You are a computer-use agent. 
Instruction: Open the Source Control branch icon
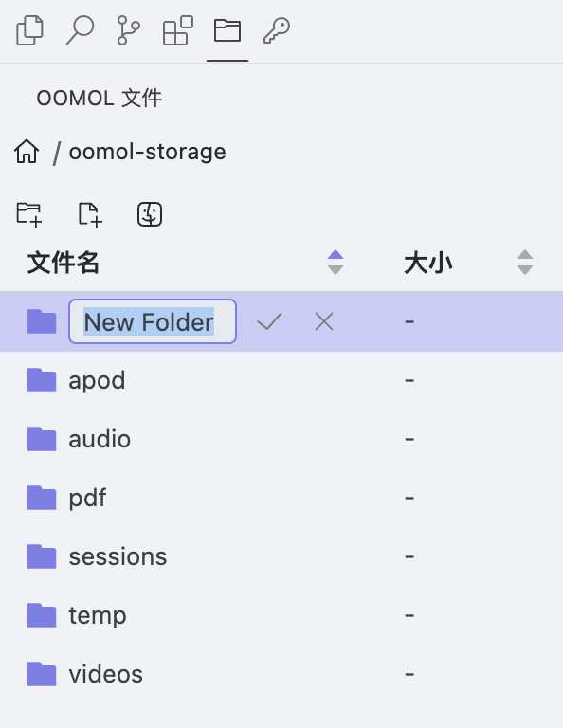click(x=128, y=30)
